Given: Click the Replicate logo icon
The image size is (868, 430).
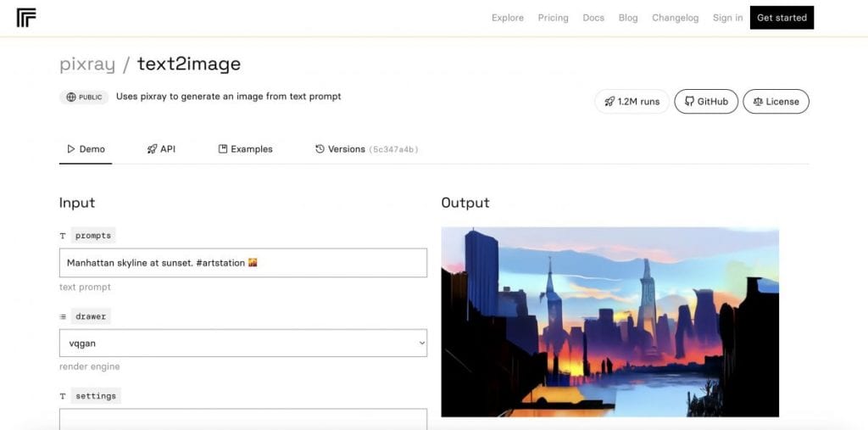Looking at the screenshot, I should [26, 18].
